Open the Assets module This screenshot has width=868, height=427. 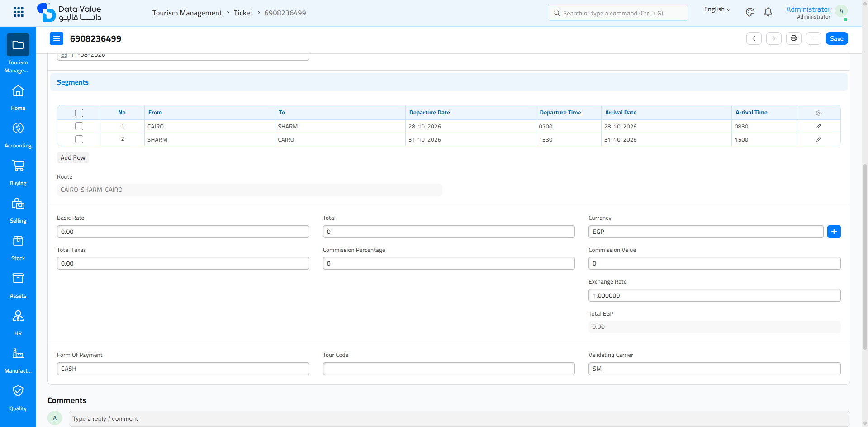click(18, 285)
